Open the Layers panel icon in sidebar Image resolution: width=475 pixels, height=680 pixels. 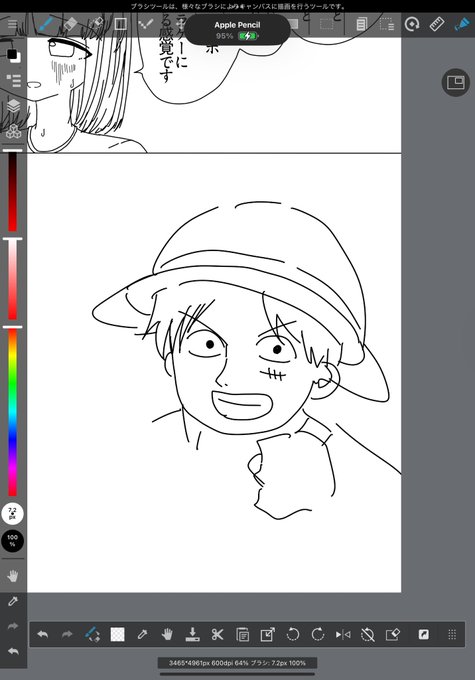pos(13,105)
